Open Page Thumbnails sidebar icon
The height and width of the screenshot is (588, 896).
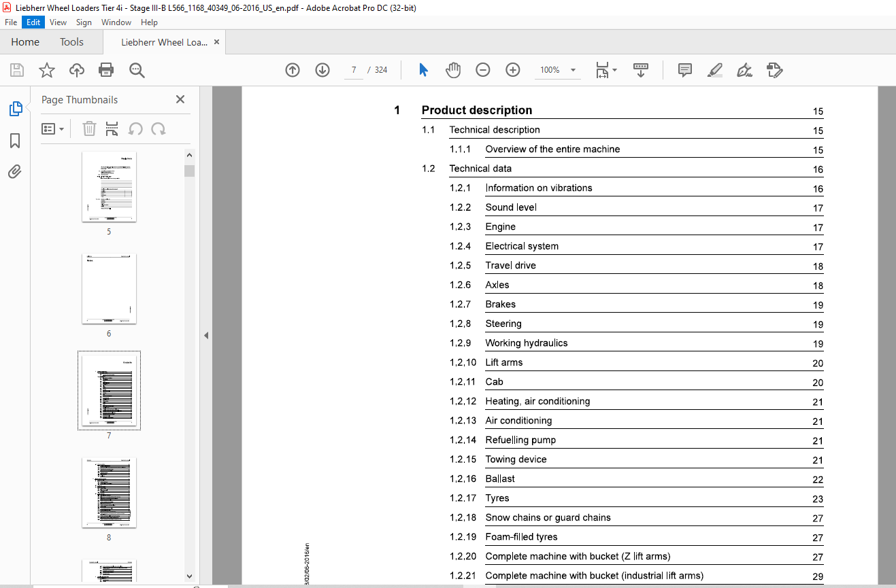(15, 109)
